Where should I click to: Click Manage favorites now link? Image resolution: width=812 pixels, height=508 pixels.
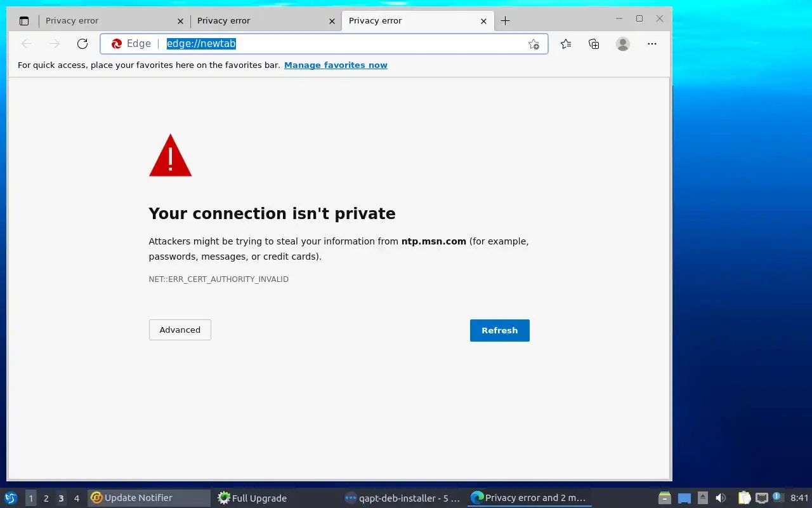(x=336, y=65)
